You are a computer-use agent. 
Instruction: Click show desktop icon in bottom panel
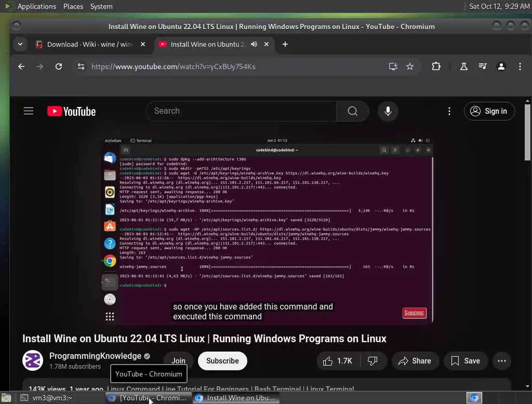click(6, 398)
